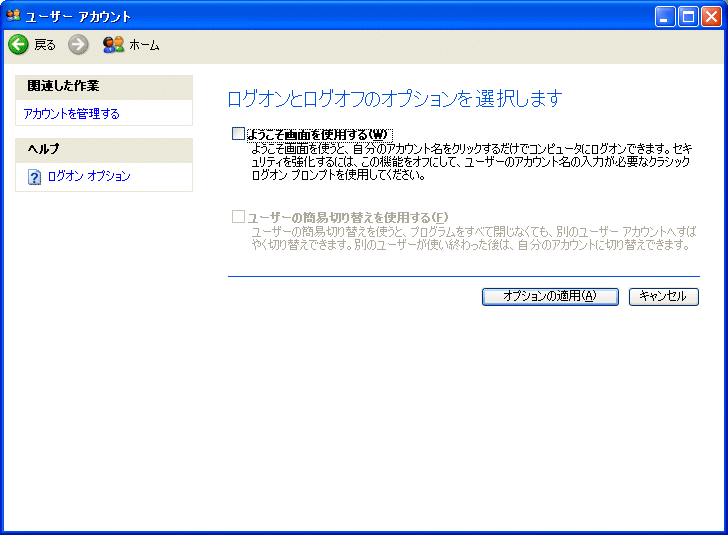Viewport: 728px width, 535px height.
Task: Open the ログオン オプション help link
Action: point(89,176)
